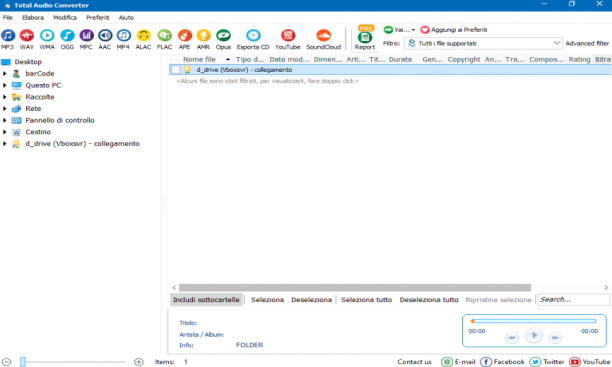Click Aggiungi ai Preferiti heart
612x367 pixels.
pos(425,30)
